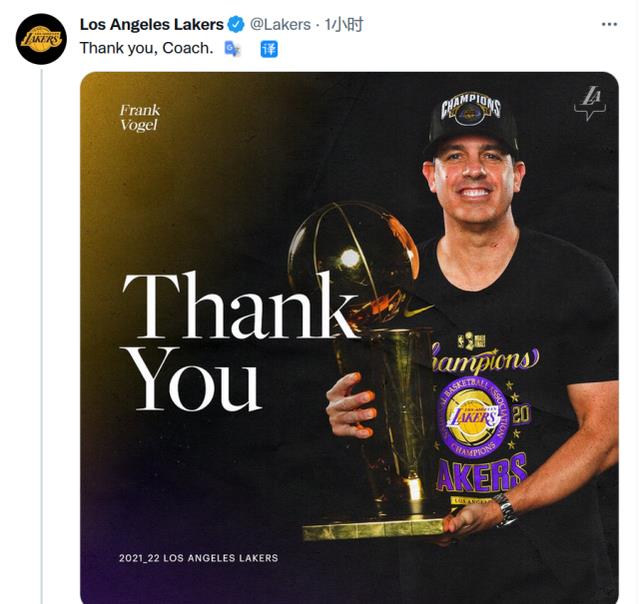Click the Google Translate icon
Viewport: 640px width, 604px height.
(x=233, y=49)
